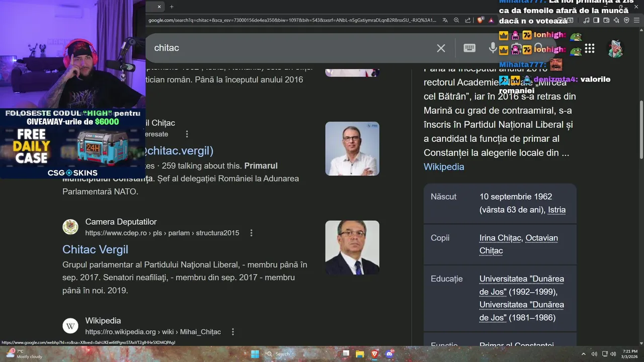
Task: Click Leo AI sparkle icon in toolbar
Action: 616,20
